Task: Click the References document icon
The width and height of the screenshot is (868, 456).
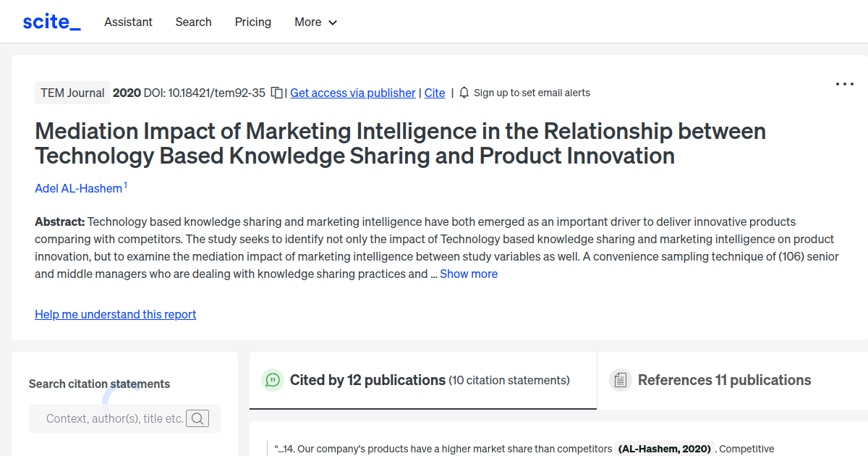Action: point(621,379)
